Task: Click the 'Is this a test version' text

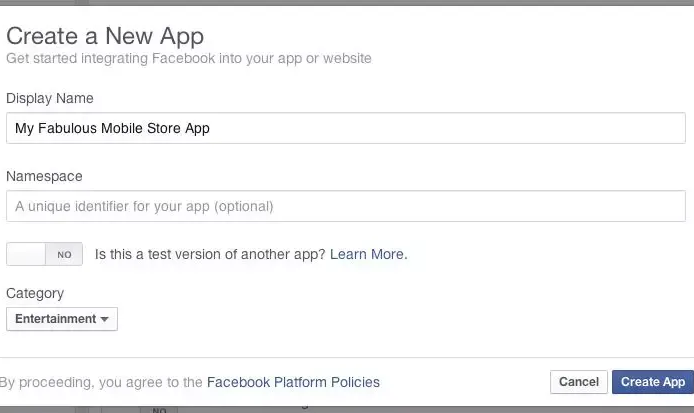Action: pos(210,255)
